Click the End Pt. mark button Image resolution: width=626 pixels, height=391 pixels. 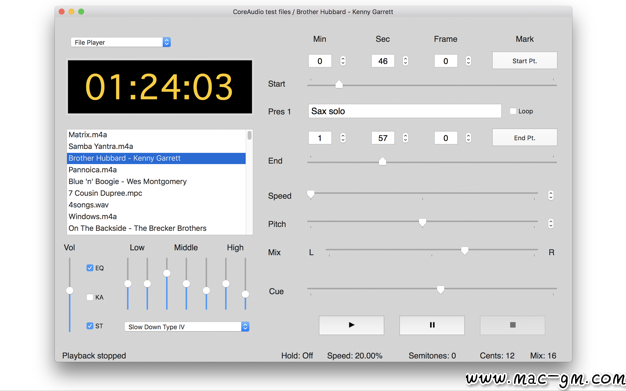click(525, 138)
